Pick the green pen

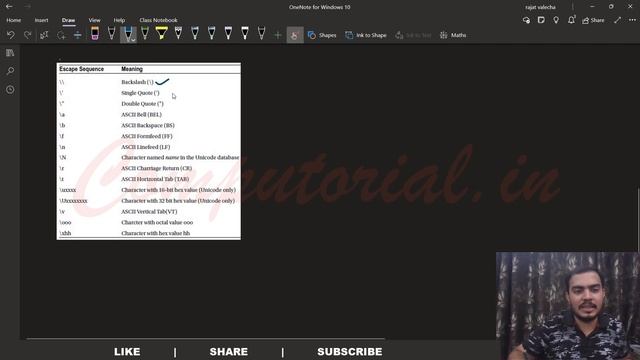point(145,33)
